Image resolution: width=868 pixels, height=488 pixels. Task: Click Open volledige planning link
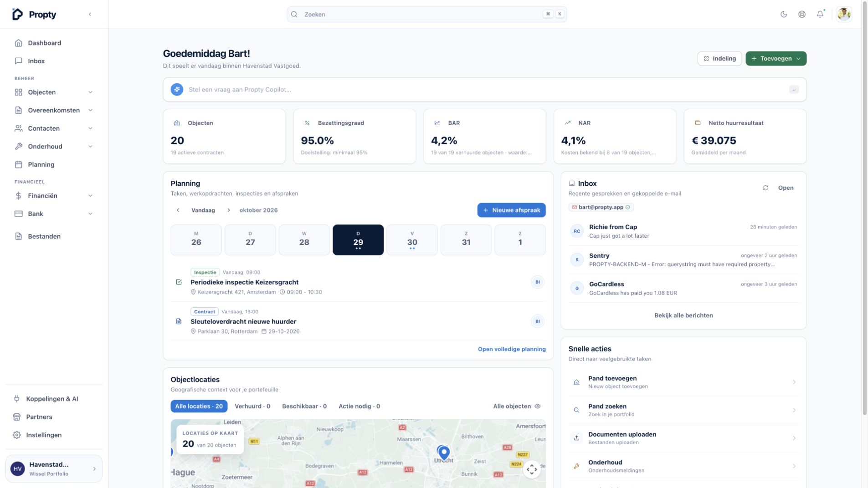512,349
